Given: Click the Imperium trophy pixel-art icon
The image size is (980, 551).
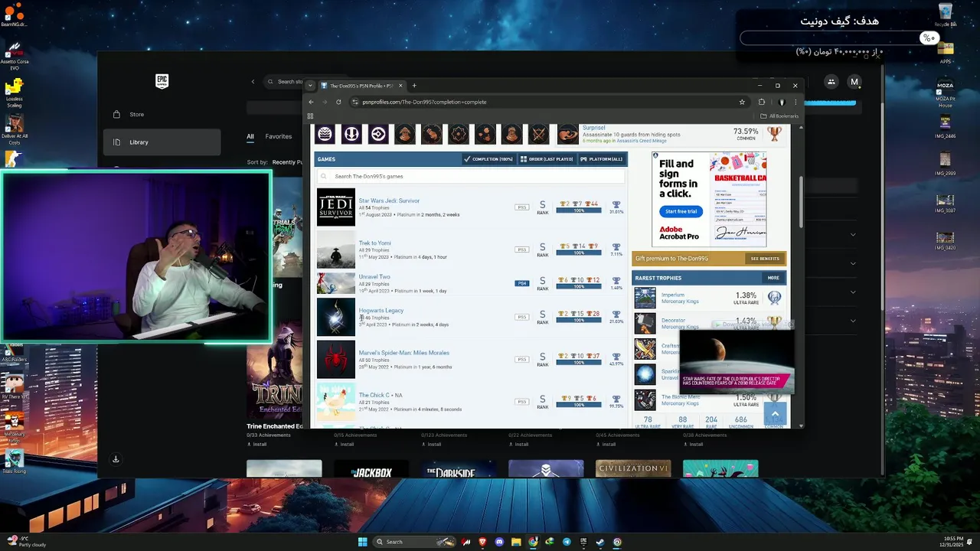Looking at the screenshot, I should pos(645,298).
